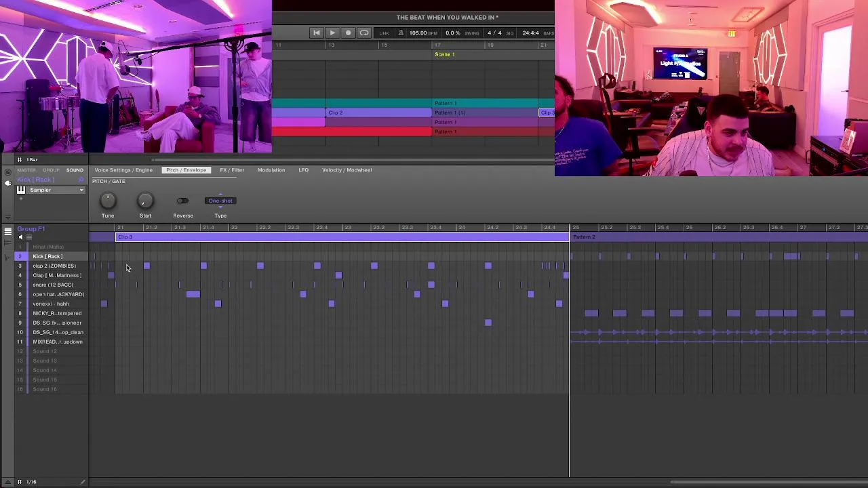Viewport: 868px width, 488px height.
Task: Start playback with the play button
Action: tap(332, 33)
